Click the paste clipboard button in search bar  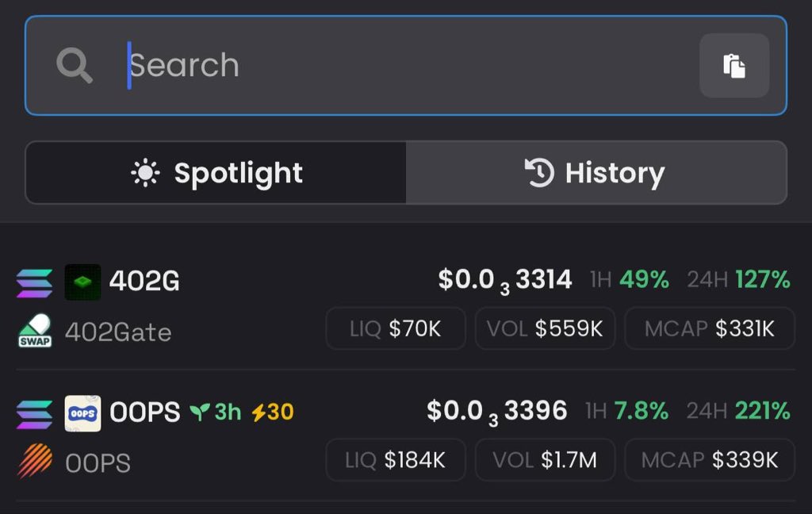pyautogui.click(x=733, y=66)
